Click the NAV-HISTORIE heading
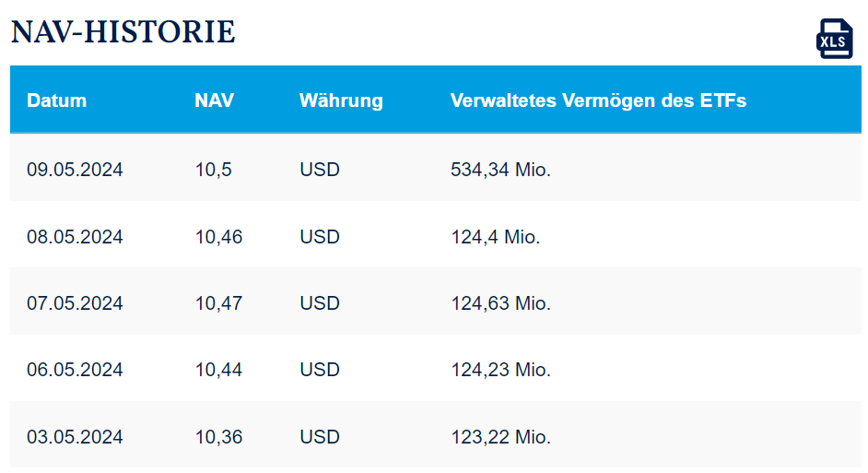 click(123, 32)
